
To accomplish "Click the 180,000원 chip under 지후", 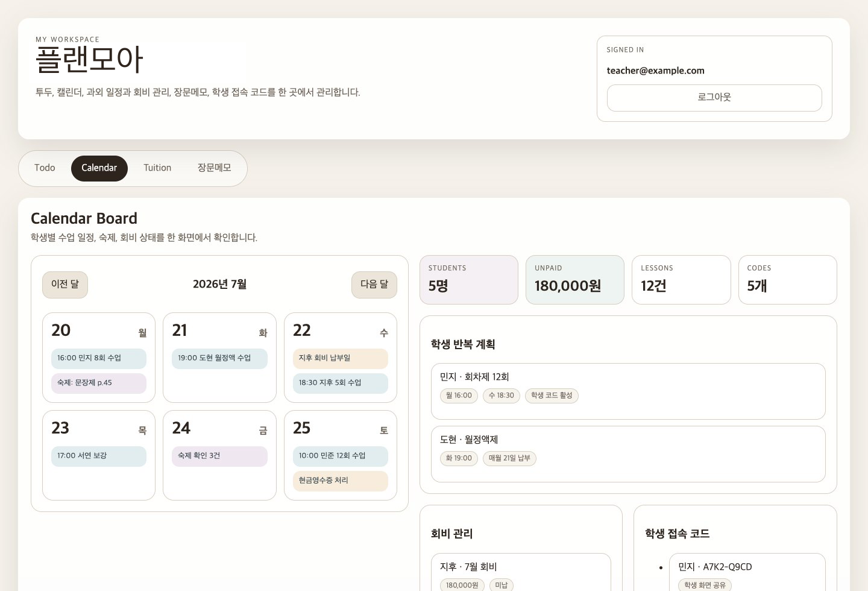I will [x=462, y=585].
